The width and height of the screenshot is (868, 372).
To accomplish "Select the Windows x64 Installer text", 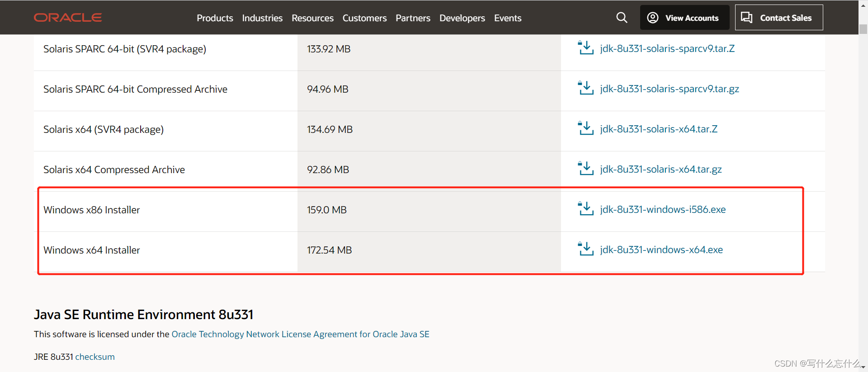I will click(92, 250).
